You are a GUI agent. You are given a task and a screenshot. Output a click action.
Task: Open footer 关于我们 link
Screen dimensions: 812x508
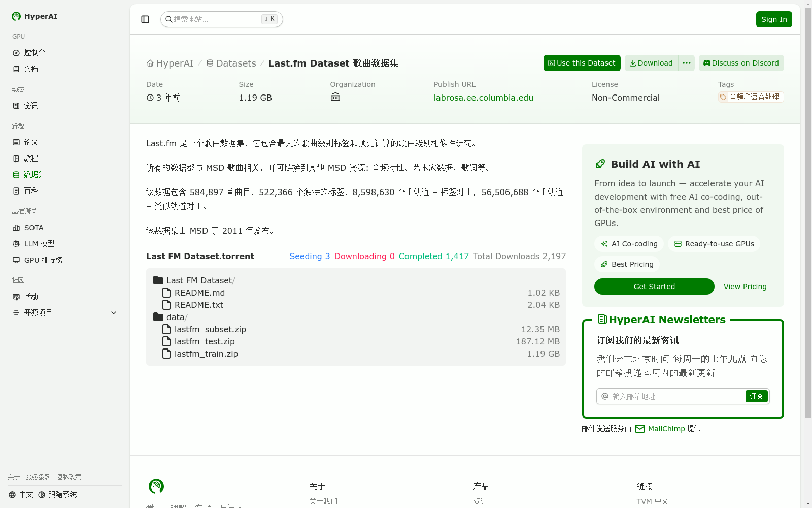click(x=323, y=501)
